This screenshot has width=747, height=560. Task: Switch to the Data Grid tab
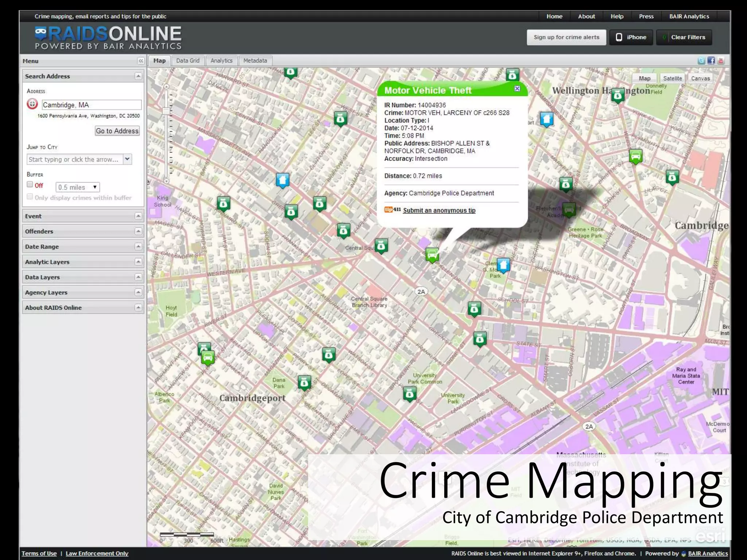click(188, 61)
